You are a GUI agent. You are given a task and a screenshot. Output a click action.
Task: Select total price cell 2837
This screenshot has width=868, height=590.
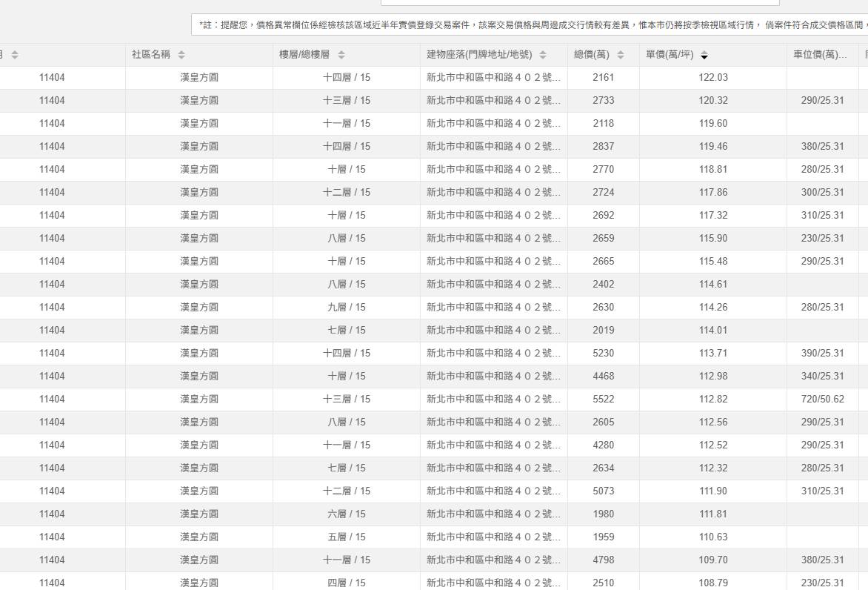pyautogui.click(x=604, y=146)
